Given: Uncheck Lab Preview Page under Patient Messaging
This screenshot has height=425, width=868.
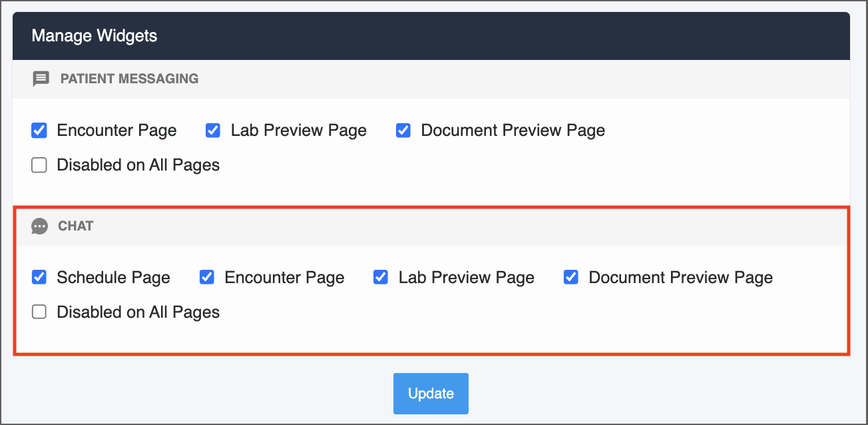Looking at the screenshot, I should [213, 131].
